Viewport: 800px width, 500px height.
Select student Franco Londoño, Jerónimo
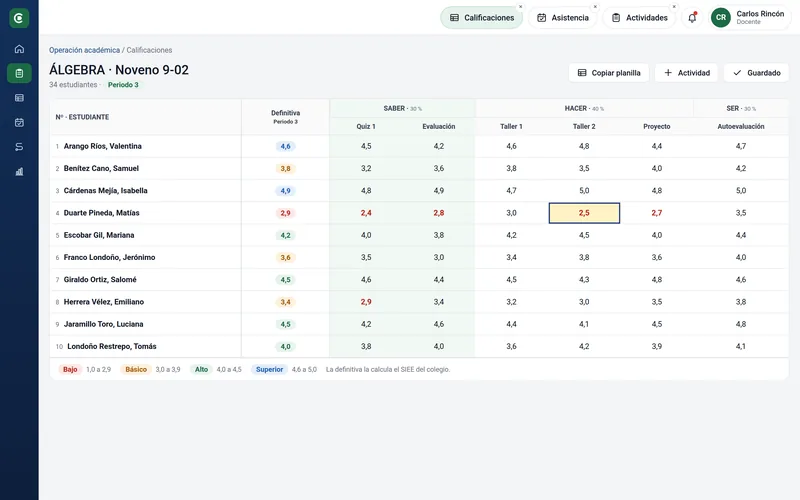(109, 257)
